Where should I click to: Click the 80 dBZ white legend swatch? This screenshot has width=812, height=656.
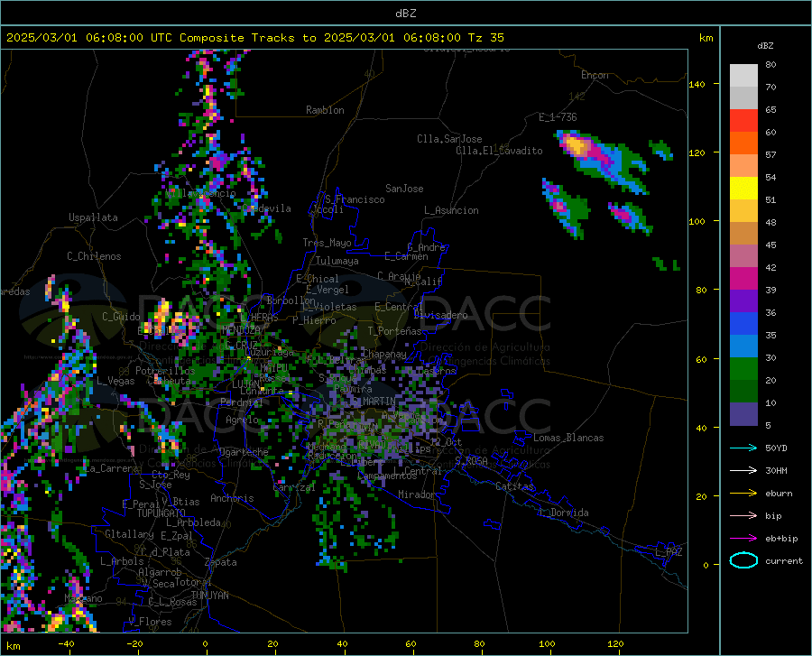pos(743,75)
